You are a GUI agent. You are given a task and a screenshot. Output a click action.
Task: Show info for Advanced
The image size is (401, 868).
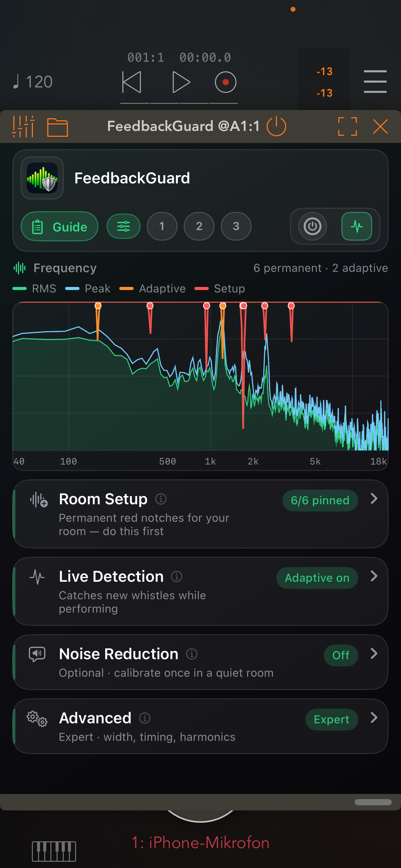[x=145, y=718]
